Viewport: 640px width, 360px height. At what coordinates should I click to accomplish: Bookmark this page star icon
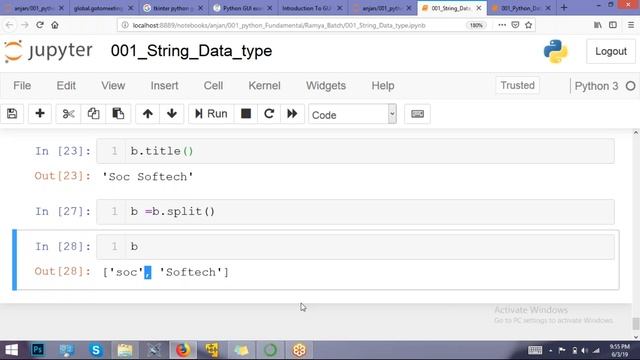[529, 25]
